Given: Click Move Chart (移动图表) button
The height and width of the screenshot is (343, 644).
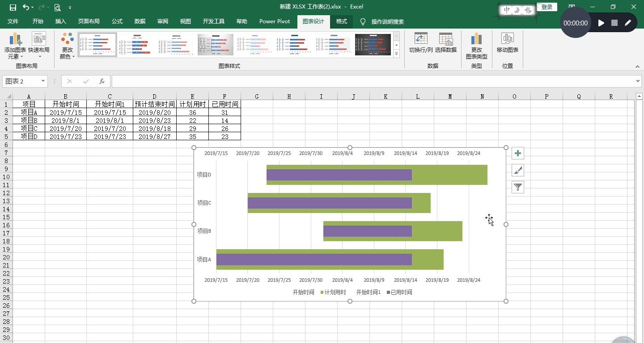Looking at the screenshot, I should (508, 43).
